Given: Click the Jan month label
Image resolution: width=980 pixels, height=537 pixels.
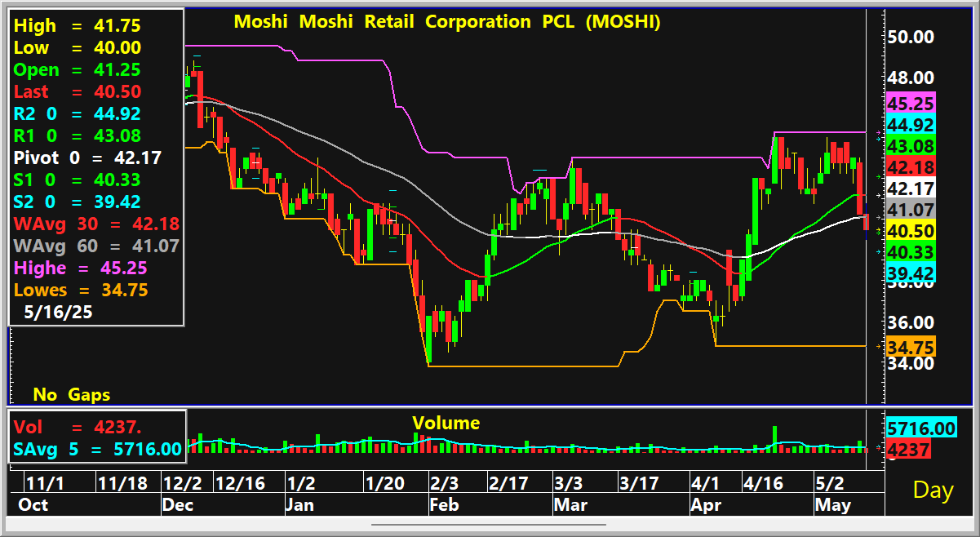Looking at the screenshot, I should [299, 506].
